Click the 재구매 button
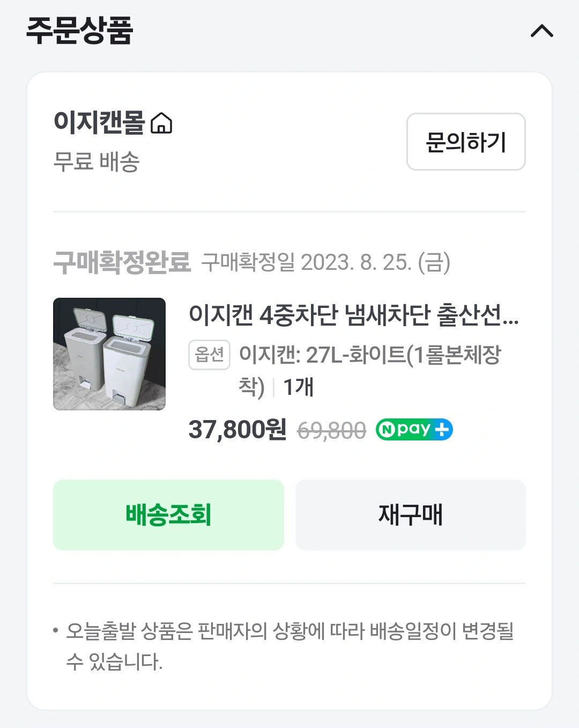 pos(411,515)
